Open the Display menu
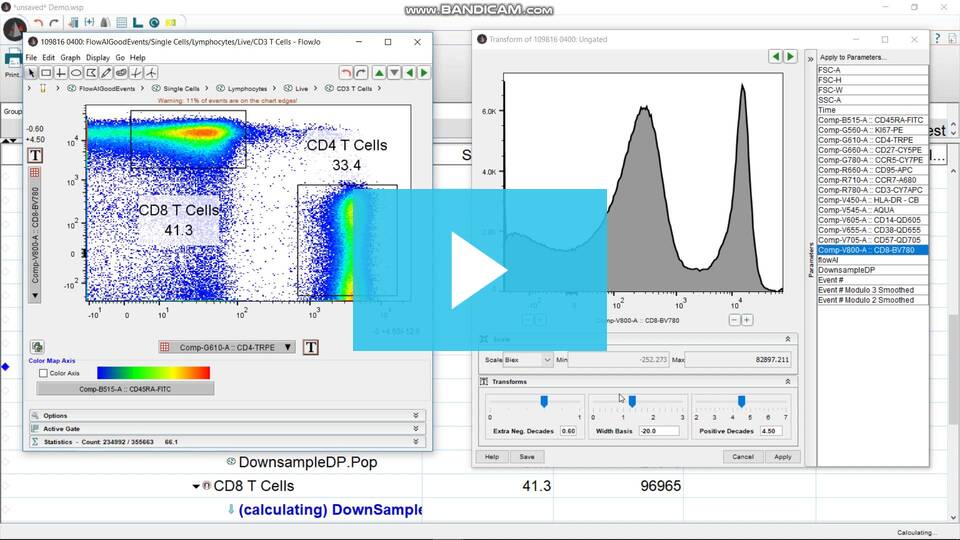This screenshot has height=540, width=960. point(98,58)
